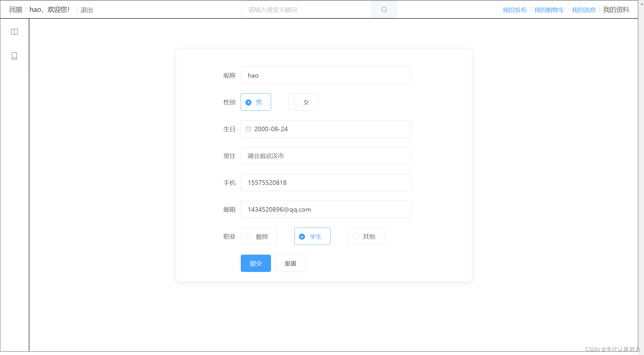Click the 邮箱 email field
The height and width of the screenshot is (355, 644).
[326, 209]
